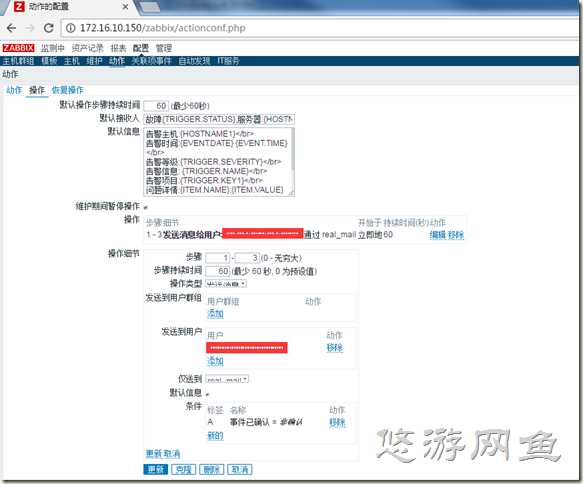Go to 主机群组 in the submenu
Screen dimensions: 583x484
tap(18, 61)
